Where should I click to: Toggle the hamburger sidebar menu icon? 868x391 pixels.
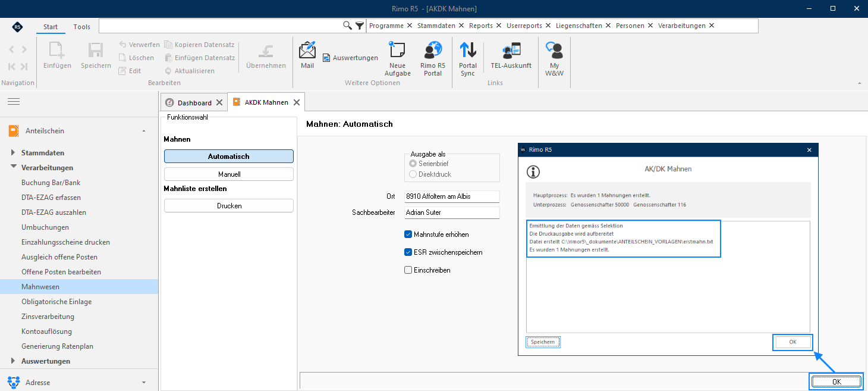14,102
